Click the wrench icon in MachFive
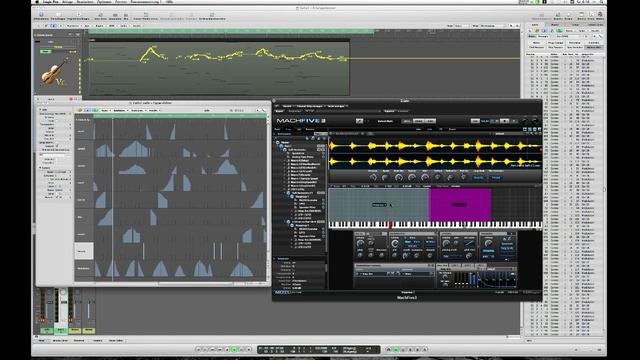 point(359,121)
